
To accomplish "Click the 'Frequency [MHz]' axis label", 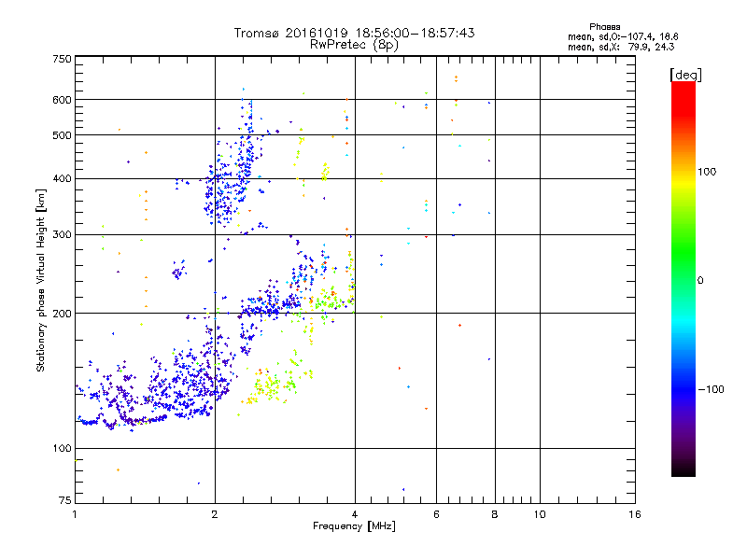I will pos(354,526).
